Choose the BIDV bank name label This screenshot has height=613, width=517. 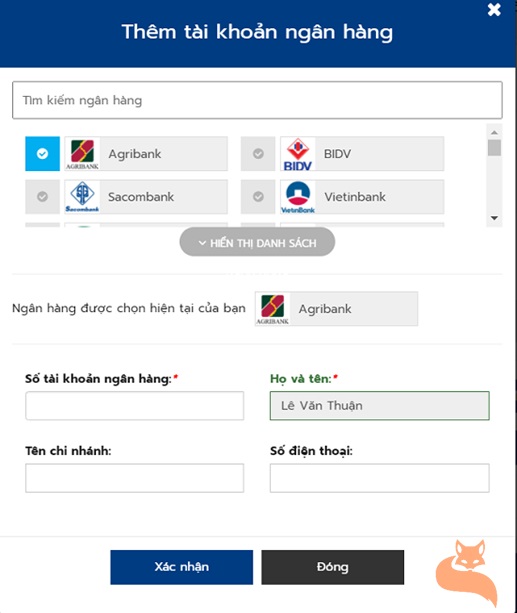tap(337, 154)
